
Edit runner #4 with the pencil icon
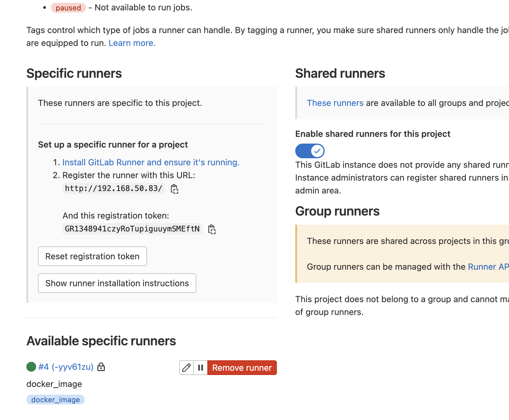click(187, 368)
